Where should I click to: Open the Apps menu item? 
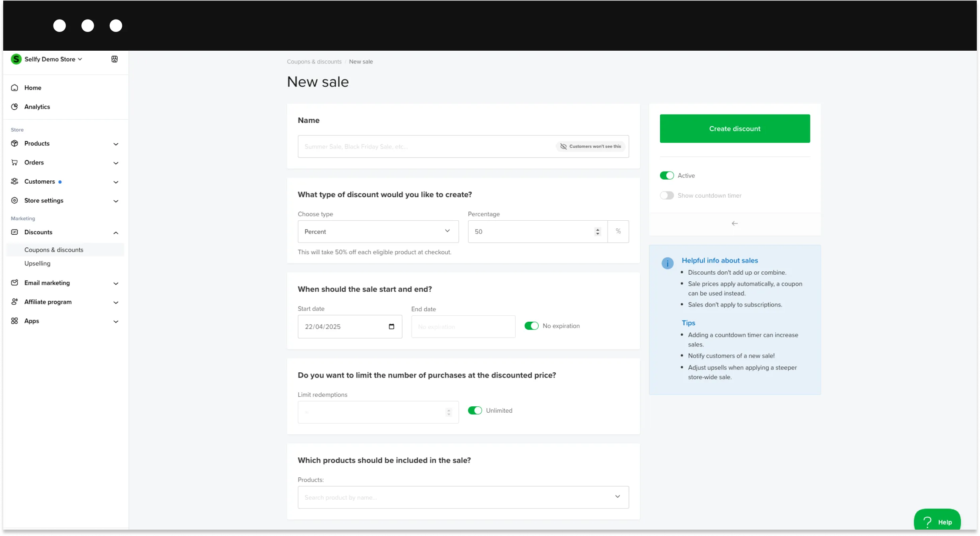[32, 321]
